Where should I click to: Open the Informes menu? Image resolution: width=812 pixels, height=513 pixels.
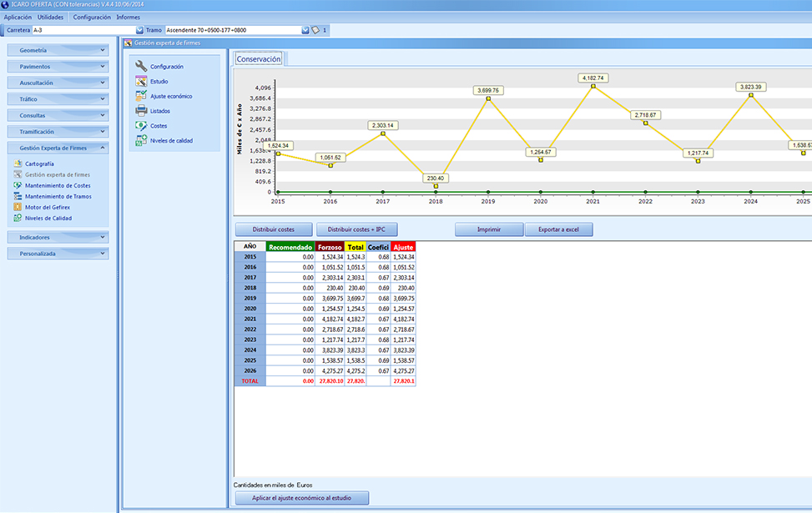(128, 17)
